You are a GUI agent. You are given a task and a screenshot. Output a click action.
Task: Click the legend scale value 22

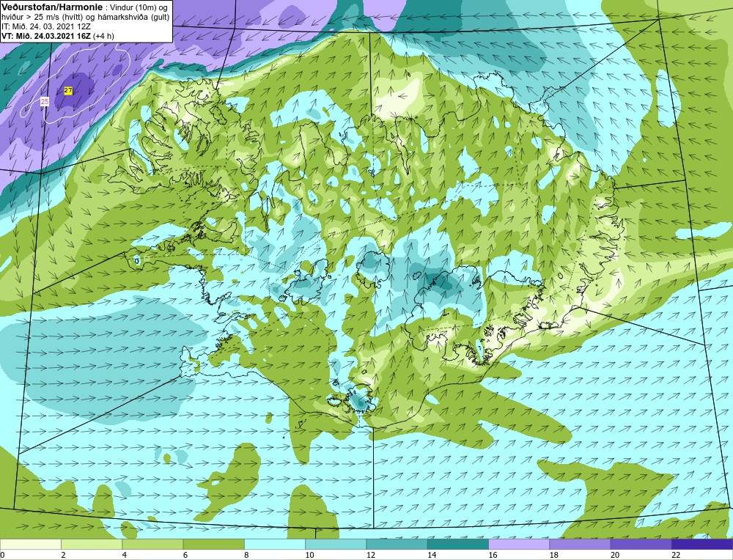pos(676,555)
